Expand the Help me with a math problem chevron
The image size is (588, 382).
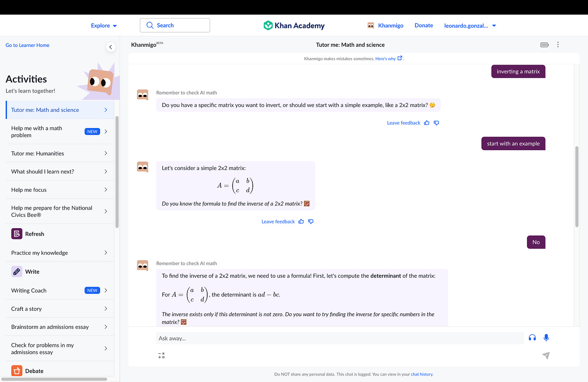(x=106, y=132)
